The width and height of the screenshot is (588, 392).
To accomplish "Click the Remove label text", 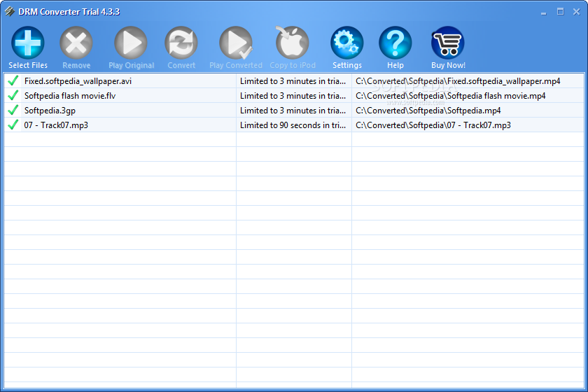I will pyautogui.click(x=76, y=65).
